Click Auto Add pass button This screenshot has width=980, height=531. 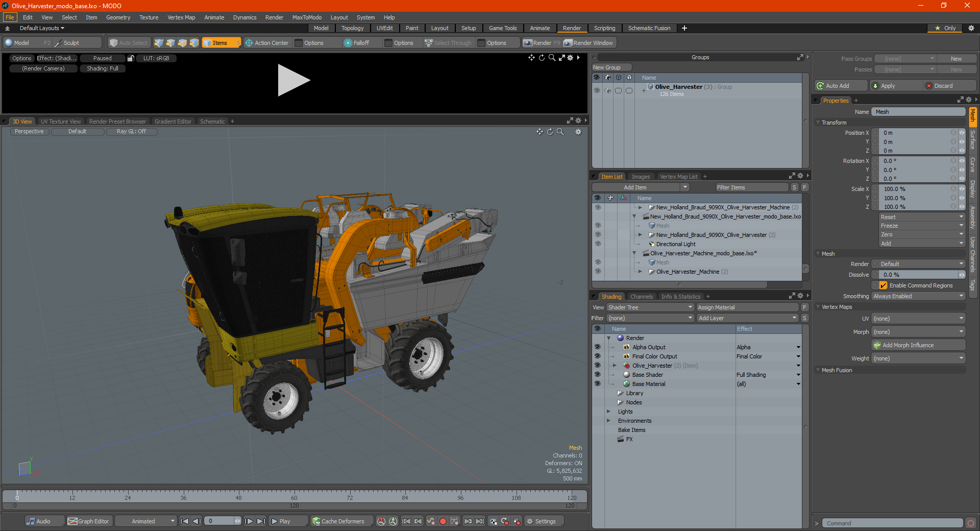(841, 86)
